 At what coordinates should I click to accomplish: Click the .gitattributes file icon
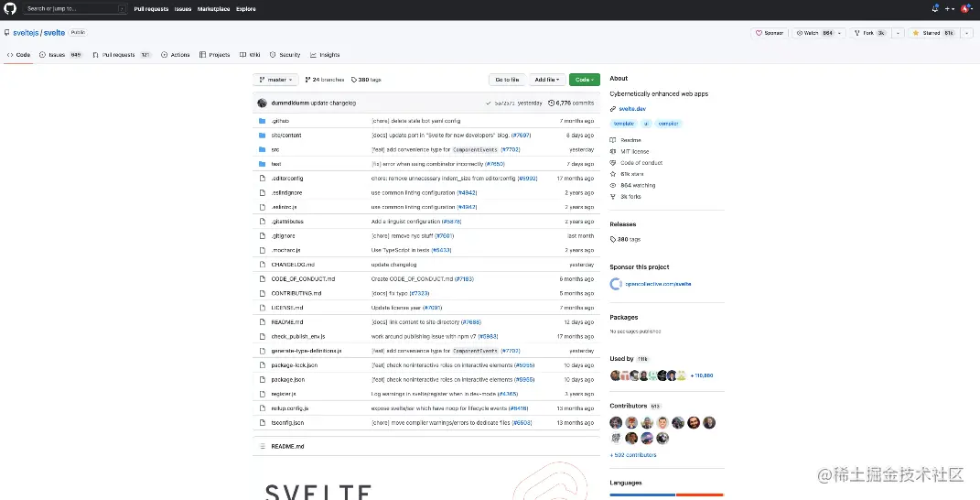[263, 222]
